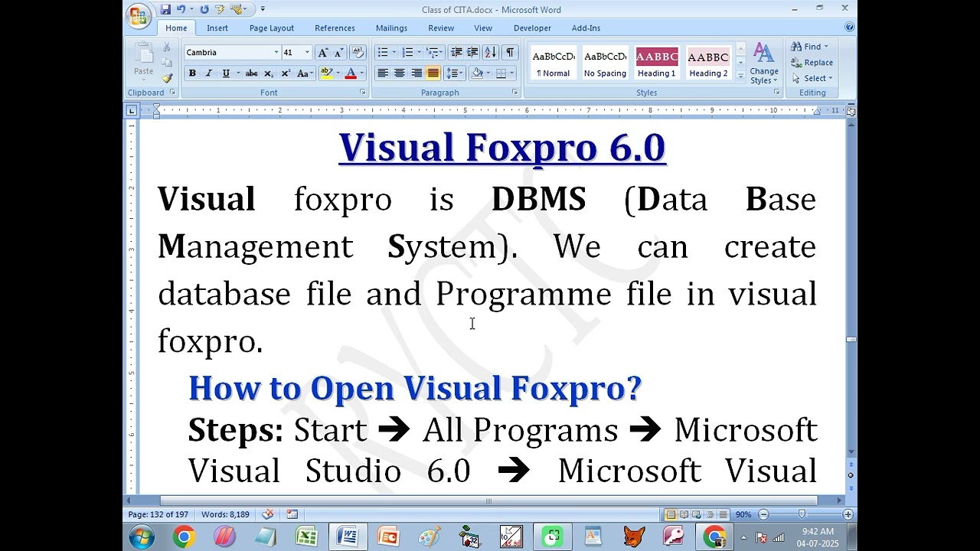Align text left
Screen dimensions: 980x551
click(x=383, y=73)
